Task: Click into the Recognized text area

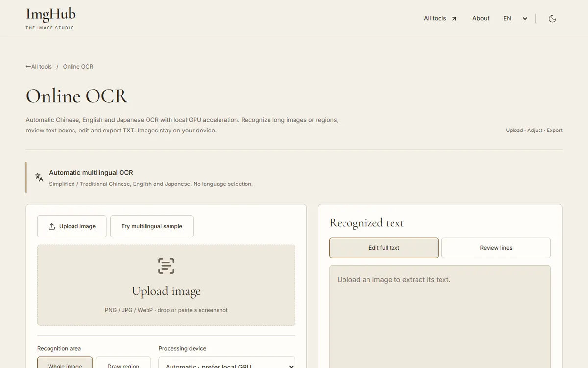Action: pyautogui.click(x=440, y=317)
